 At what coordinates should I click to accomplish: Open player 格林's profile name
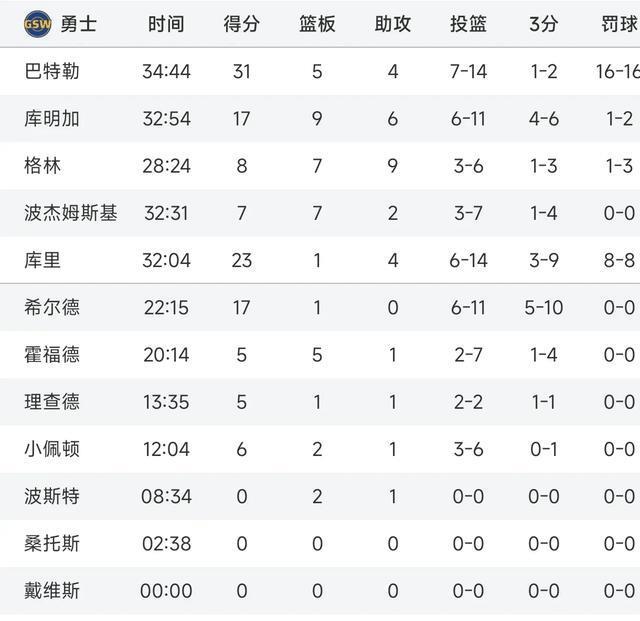pos(42,166)
